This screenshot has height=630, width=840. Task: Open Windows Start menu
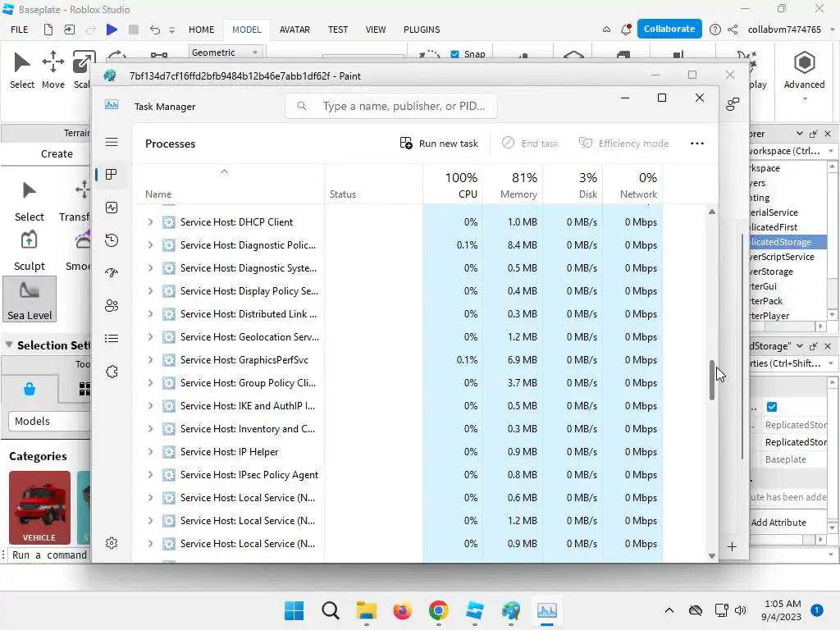[x=294, y=610]
